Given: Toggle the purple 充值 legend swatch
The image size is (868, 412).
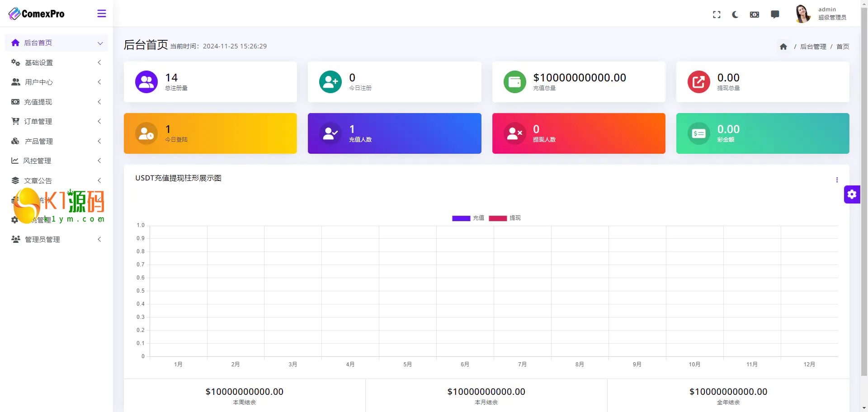Looking at the screenshot, I should point(461,218).
